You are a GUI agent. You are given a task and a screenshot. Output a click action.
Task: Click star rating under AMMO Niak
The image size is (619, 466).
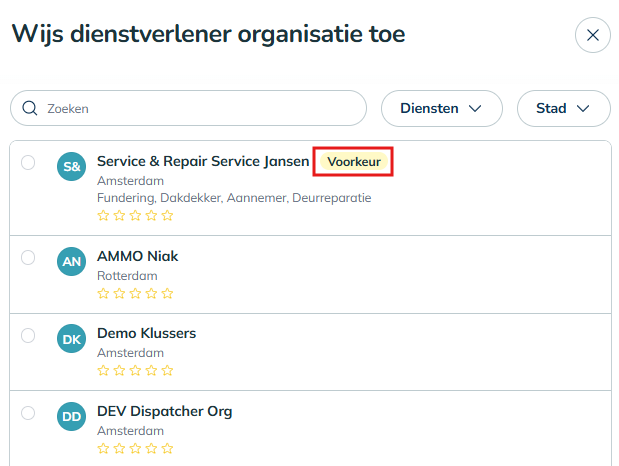tap(135, 293)
